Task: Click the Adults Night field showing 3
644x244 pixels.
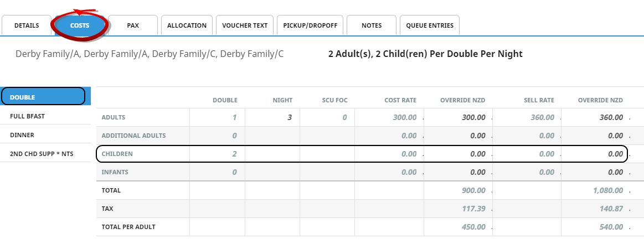Action: tap(272, 117)
